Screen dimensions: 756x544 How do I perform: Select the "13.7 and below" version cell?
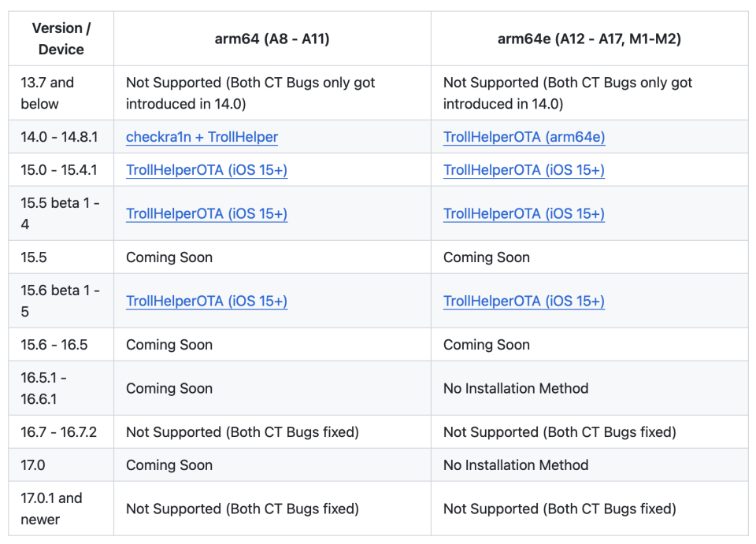coord(47,93)
